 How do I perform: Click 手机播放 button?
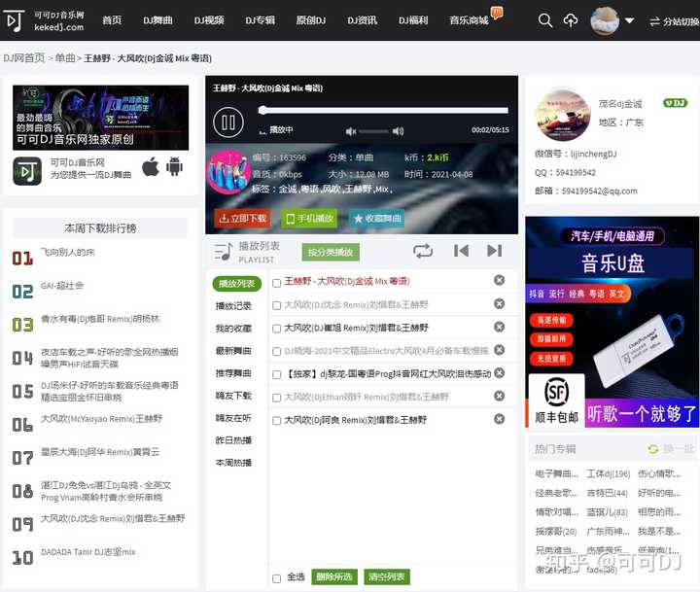coord(309,219)
